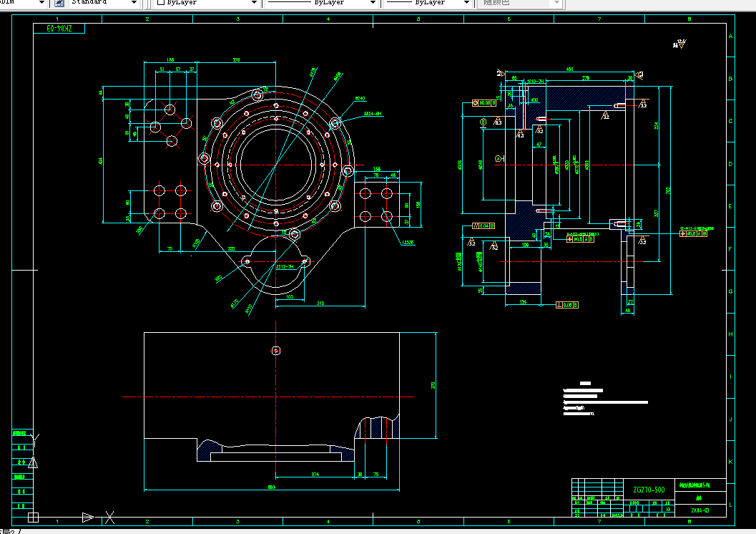Pick the parallelism 0.04 B tolerance frame
The height and width of the screenshot is (534, 756).
[x=483, y=225]
